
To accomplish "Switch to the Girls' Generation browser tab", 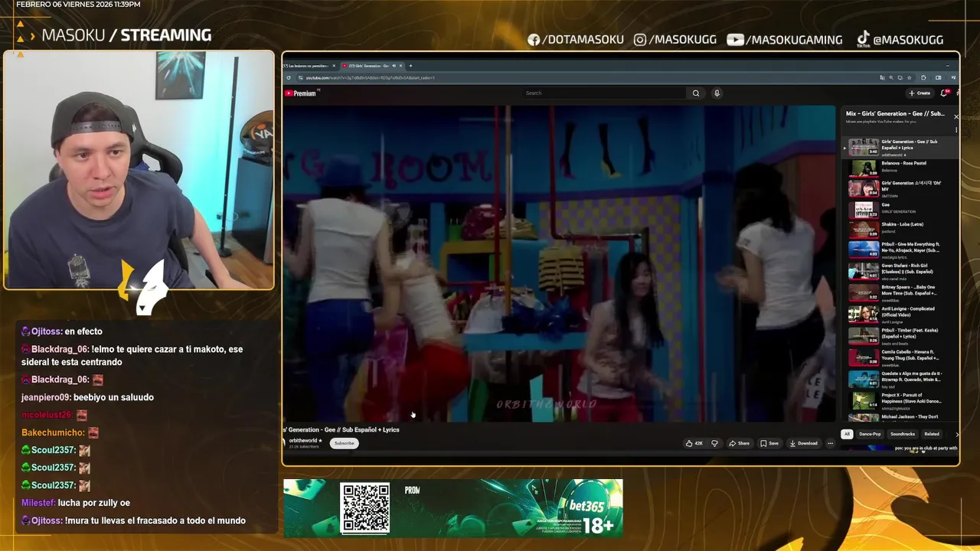I will 372,66.
